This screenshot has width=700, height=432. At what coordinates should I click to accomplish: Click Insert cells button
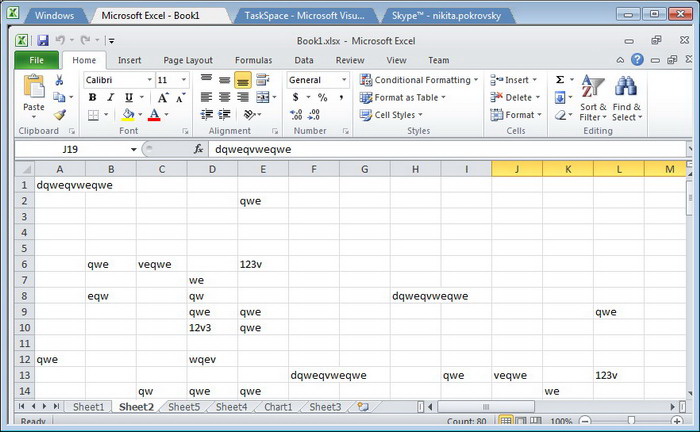coord(513,80)
